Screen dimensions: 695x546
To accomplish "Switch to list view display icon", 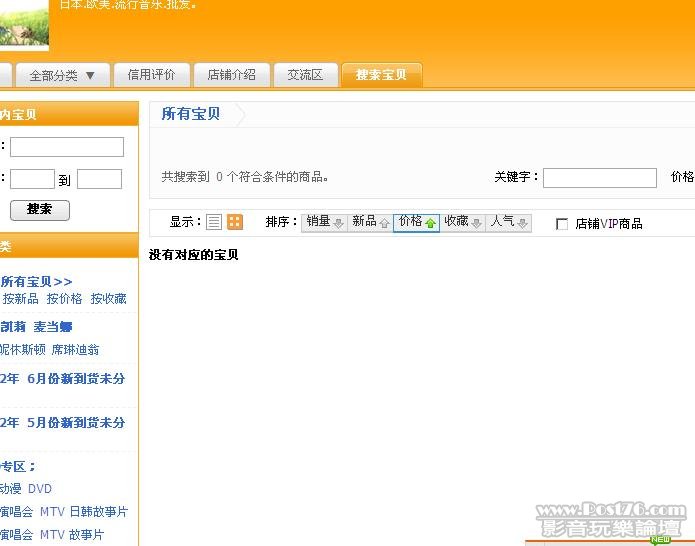I will pyautogui.click(x=214, y=222).
